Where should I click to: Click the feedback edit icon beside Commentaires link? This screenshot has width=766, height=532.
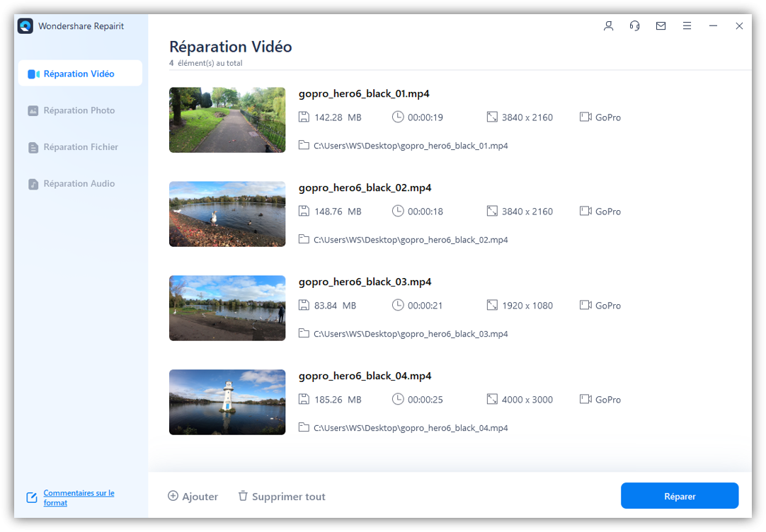click(32, 497)
